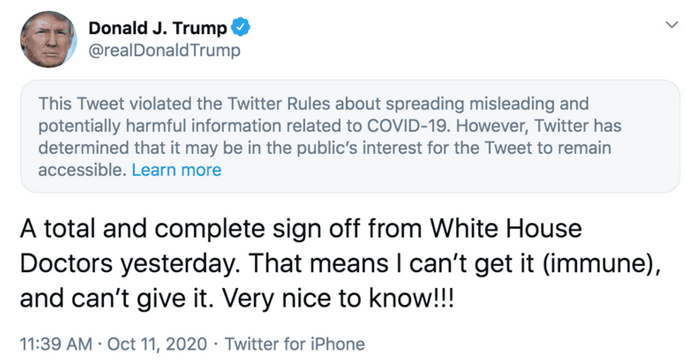Click the White House words in tweet

click(506, 228)
